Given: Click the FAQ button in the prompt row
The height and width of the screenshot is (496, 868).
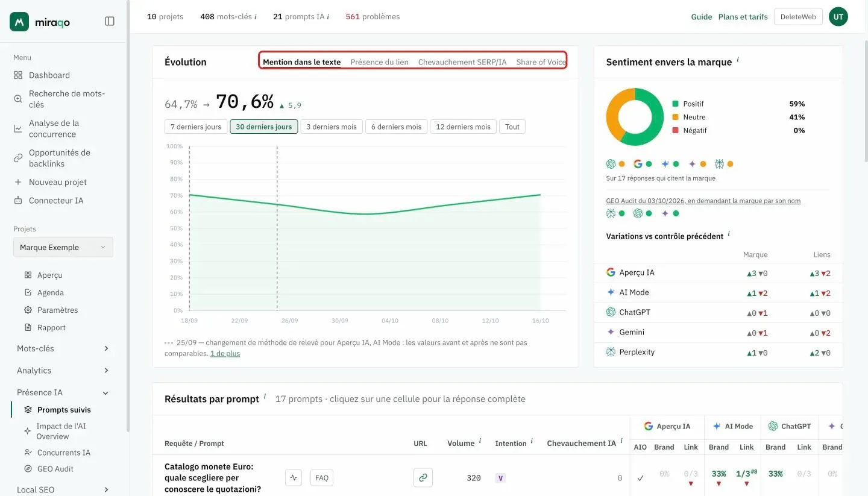Looking at the screenshot, I should [x=322, y=478].
